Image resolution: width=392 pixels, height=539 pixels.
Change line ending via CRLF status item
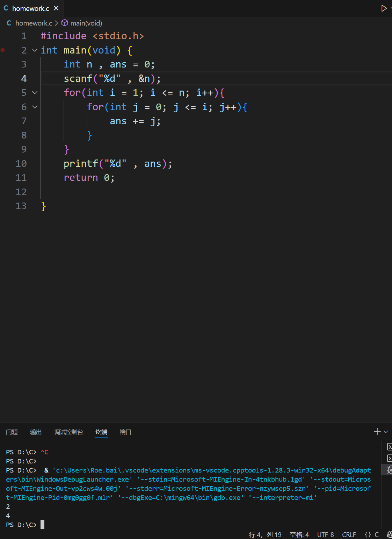[x=349, y=534]
